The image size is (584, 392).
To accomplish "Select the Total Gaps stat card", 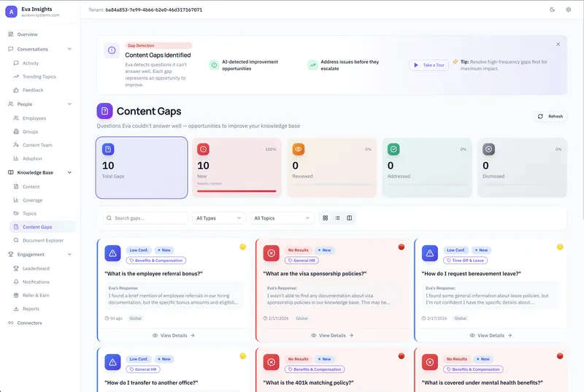I will point(142,167).
